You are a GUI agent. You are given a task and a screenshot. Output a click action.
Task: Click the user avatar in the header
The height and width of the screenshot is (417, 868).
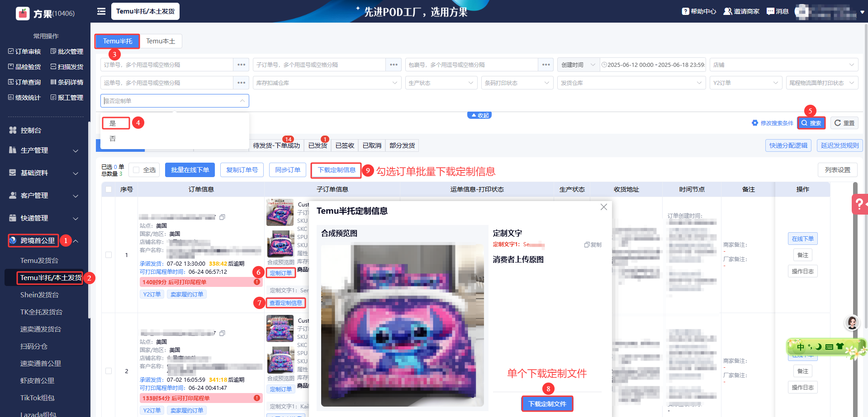point(802,12)
